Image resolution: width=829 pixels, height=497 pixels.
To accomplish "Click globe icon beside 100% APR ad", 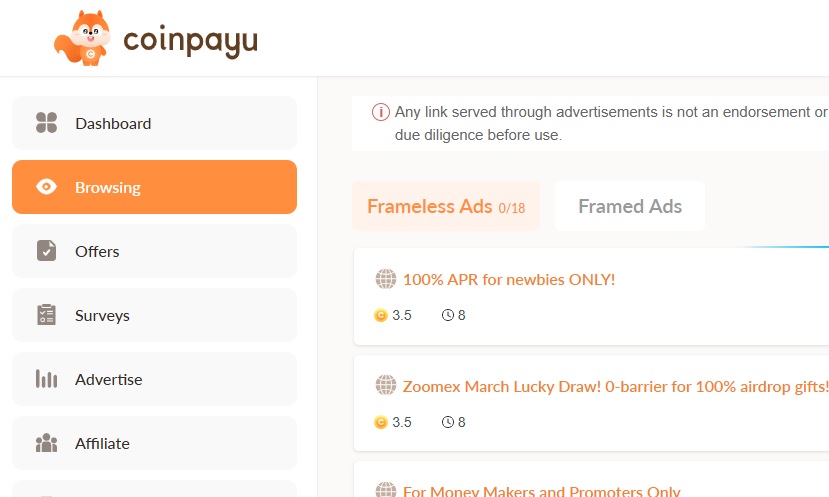I will click(386, 279).
